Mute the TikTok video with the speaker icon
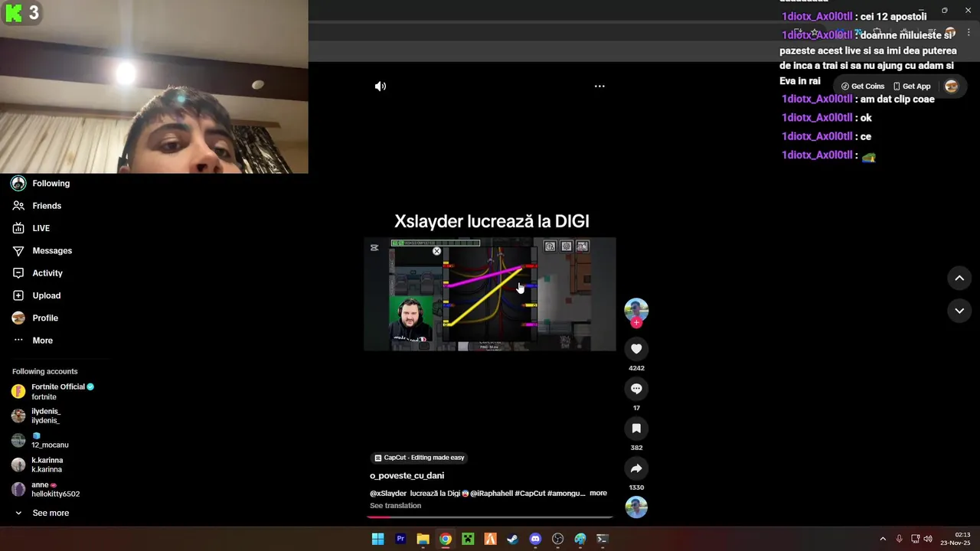Viewport: 980px width, 551px height. click(x=381, y=86)
